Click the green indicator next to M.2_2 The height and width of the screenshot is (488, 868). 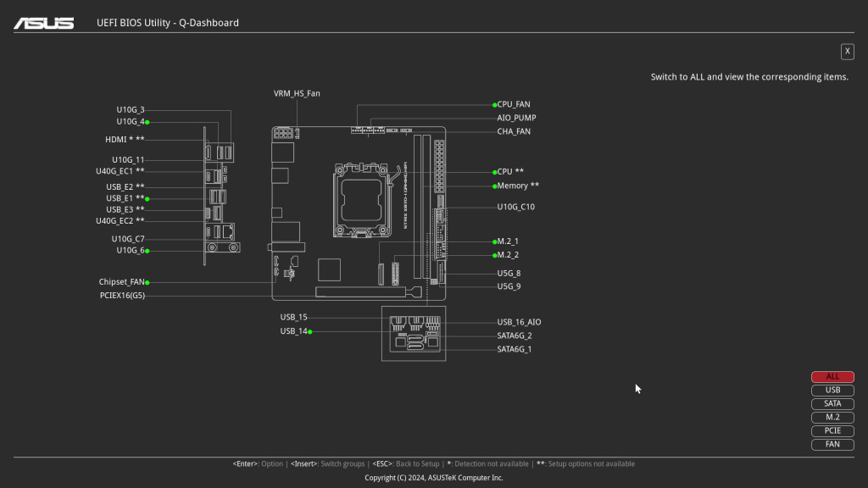point(494,254)
